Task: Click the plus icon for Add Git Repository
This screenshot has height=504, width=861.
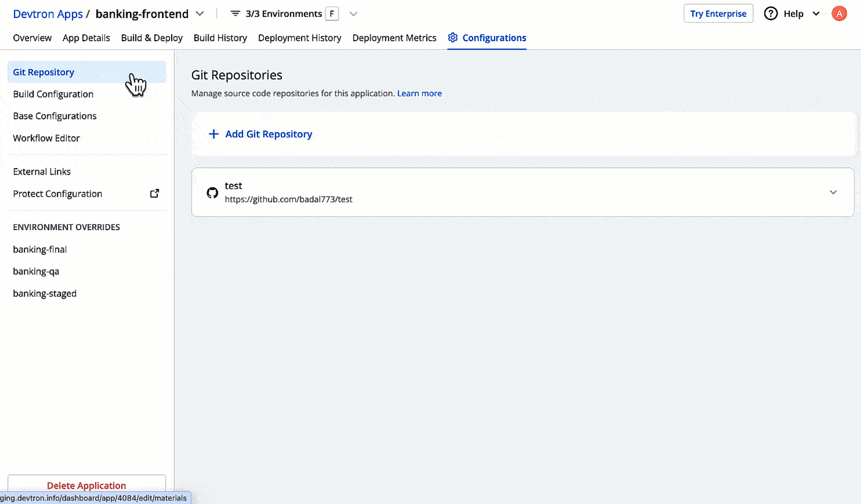Action: 213,134
